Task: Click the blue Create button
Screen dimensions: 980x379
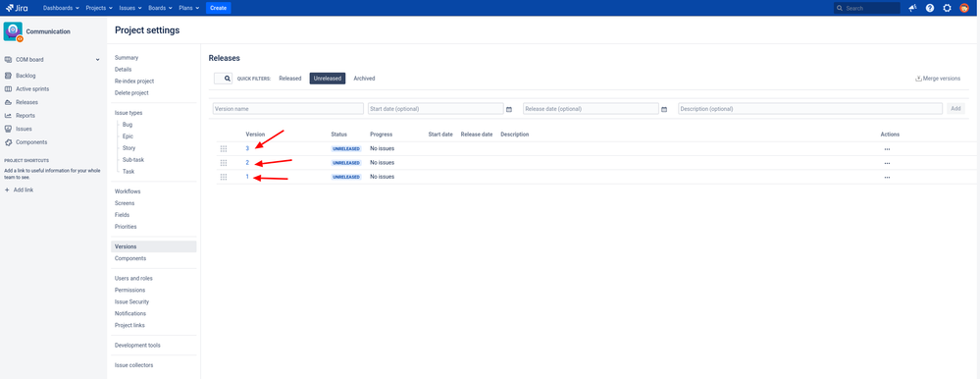Action: [x=218, y=8]
